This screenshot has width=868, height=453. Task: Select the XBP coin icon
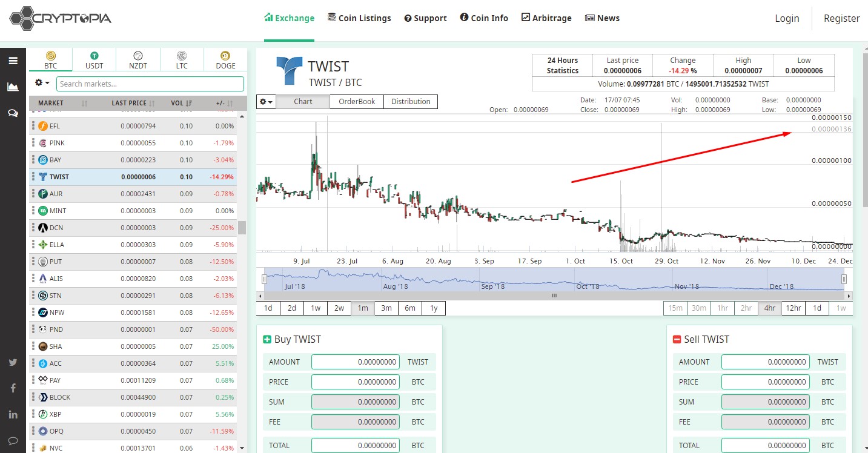pyautogui.click(x=43, y=414)
